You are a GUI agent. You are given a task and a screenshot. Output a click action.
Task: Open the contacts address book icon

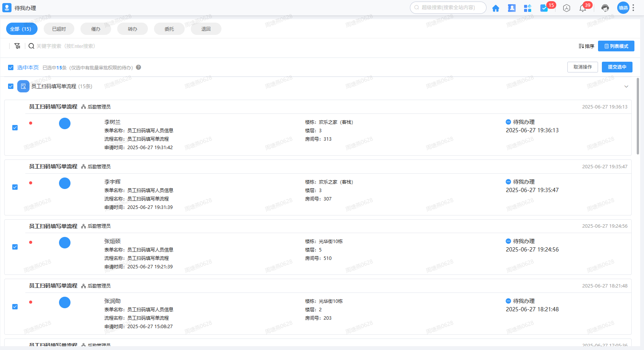tap(511, 8)
